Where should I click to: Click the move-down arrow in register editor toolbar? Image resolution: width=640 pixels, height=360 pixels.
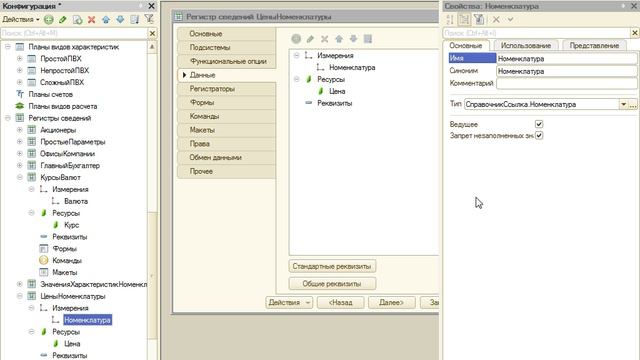[x=353, y=39]
